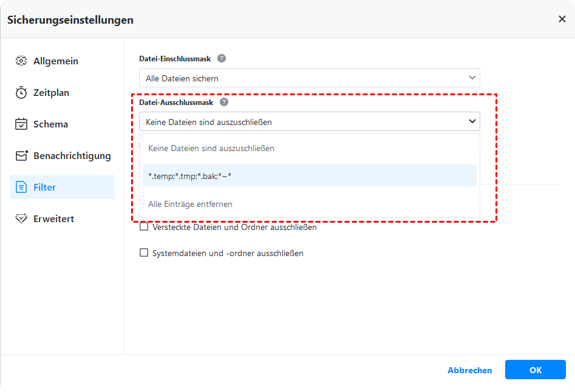Click the Filter document icon

21,188
